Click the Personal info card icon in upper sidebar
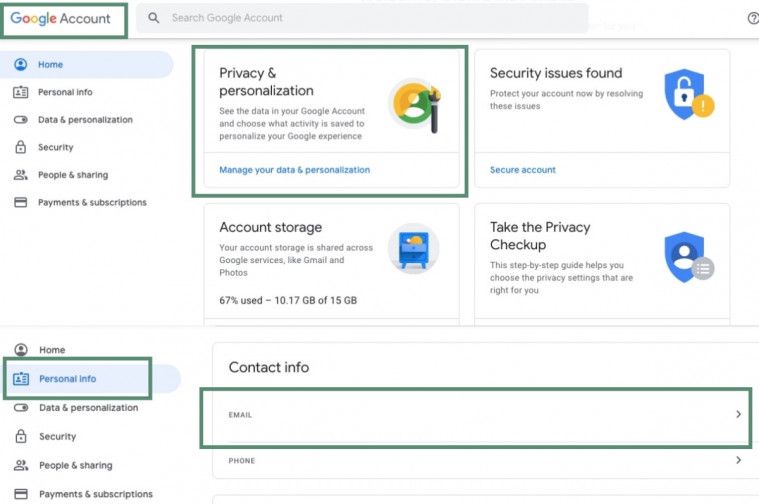Image resolution: width=759 pixels, height=504 pixels. pyautogui.click(x=20, y=92)
